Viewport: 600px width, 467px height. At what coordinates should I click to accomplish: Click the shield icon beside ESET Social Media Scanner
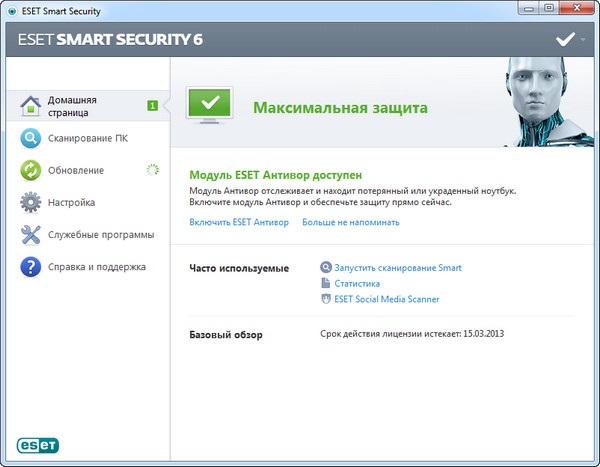coord(325,299)
